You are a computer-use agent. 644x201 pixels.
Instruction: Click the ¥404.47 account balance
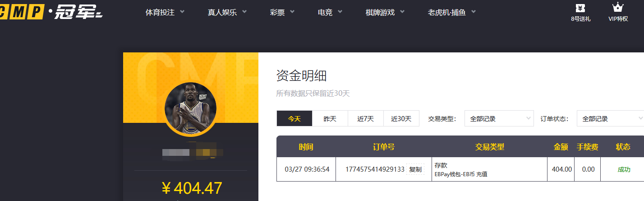point(191,188)
